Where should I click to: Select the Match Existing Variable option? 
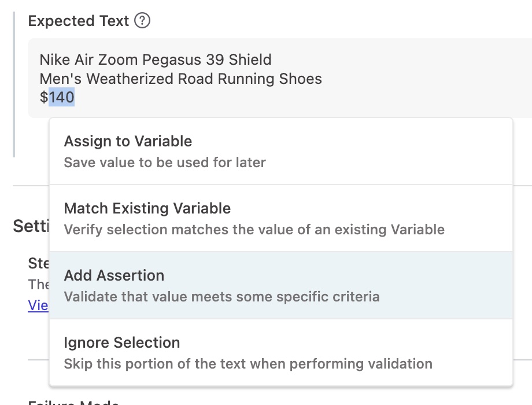(x=147, y=208)
